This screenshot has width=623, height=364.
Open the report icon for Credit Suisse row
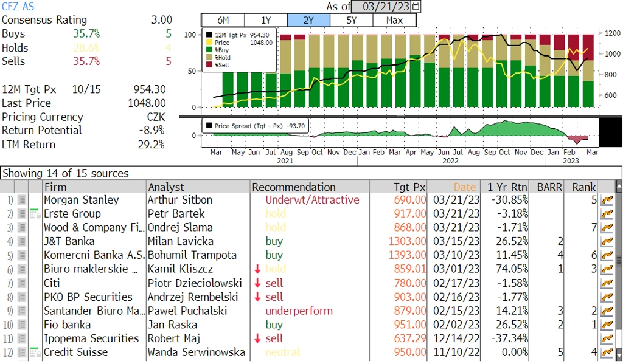pos(22,352)
